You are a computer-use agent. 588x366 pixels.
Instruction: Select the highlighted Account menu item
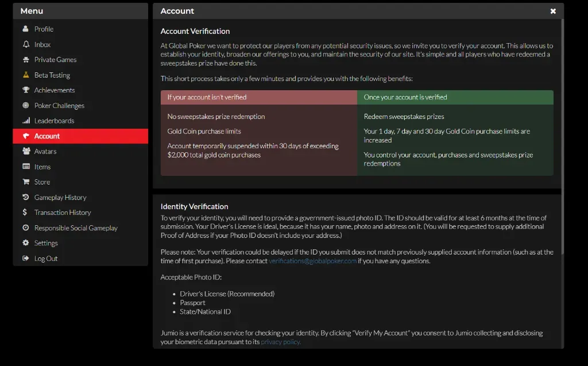(80, 136)
